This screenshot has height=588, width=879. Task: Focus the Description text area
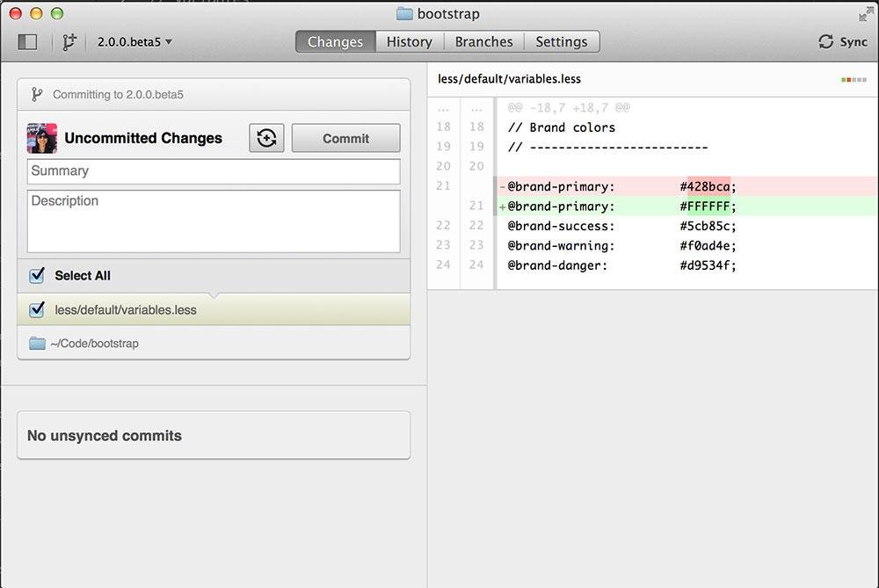tap(214, 221)
